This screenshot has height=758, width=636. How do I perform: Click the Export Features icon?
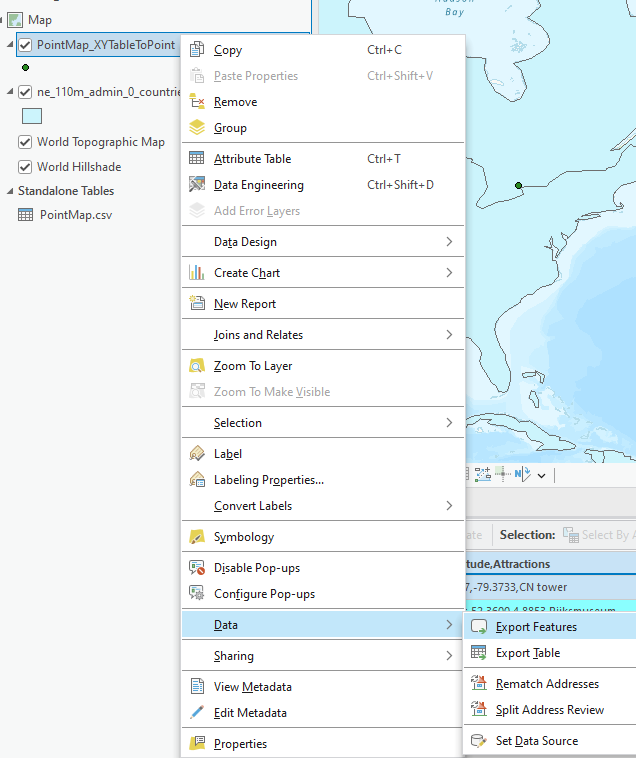point(479,627)
